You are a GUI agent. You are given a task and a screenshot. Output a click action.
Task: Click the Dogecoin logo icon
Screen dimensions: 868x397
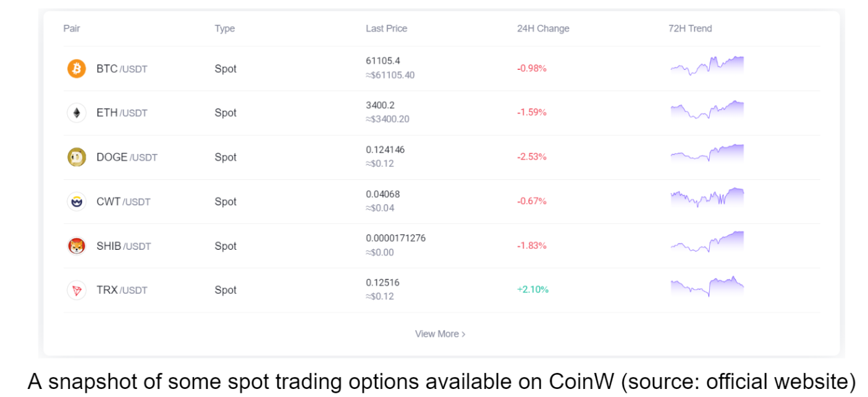pos(76,157)
